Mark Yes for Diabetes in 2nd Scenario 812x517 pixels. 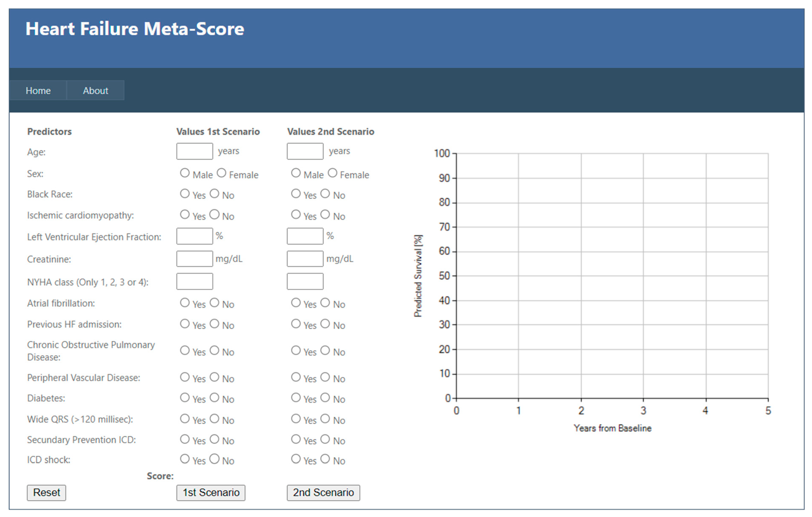(296, 397)
